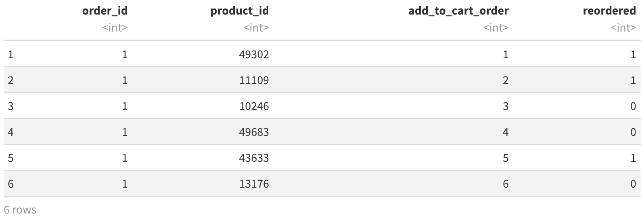Screen dimensions: 644x220
Task: Click row index 5 on the left
Action: 10,158
